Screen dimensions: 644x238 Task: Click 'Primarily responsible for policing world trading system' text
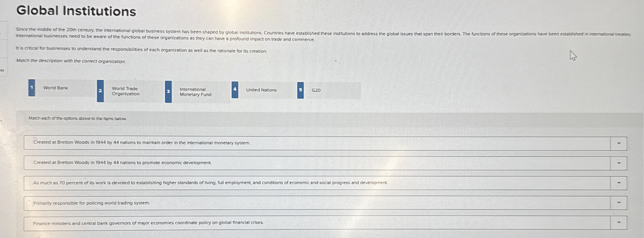(x=92, y=203)
